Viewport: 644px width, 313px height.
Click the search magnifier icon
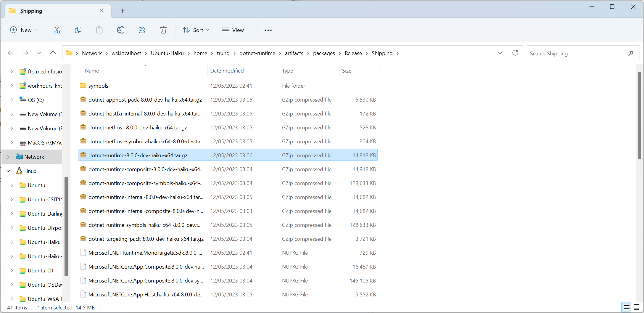(631, 53)
